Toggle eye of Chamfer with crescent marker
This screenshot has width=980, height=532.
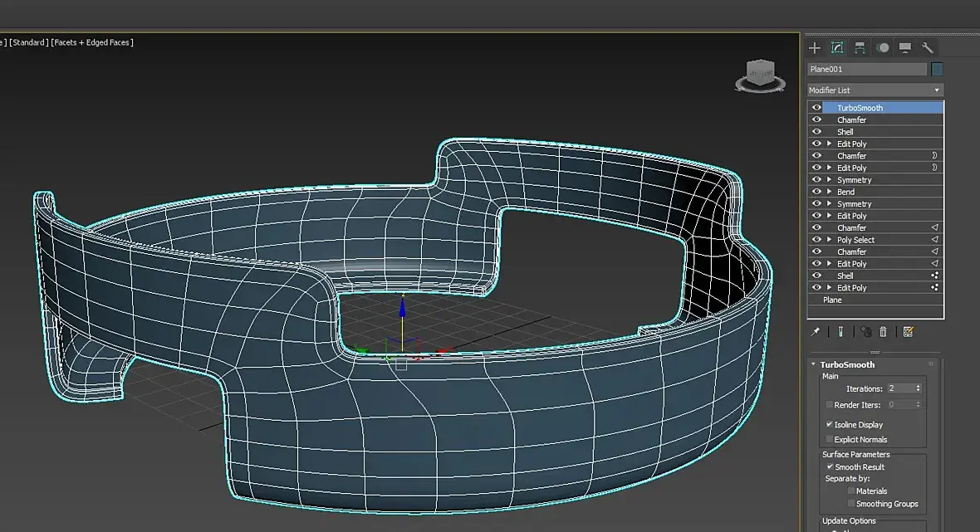(816, 155)
